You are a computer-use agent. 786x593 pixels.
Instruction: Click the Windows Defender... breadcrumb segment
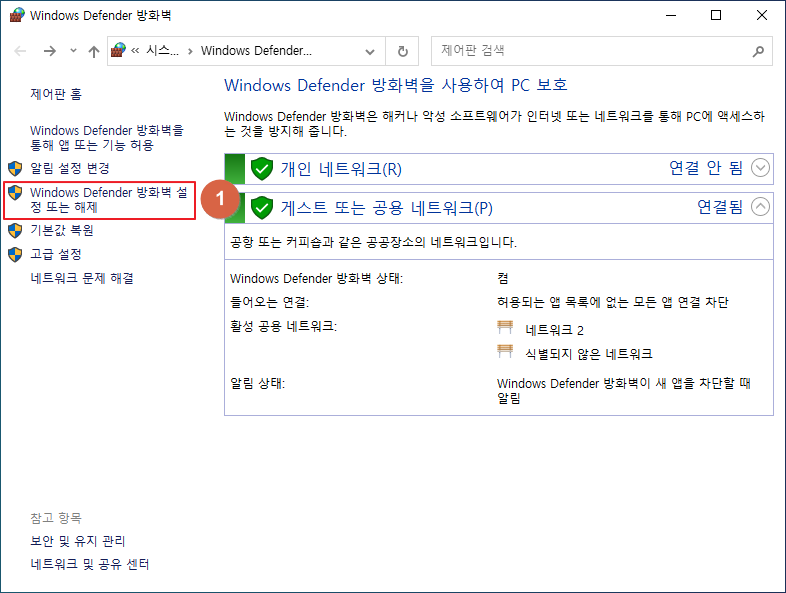pos(256,51)
